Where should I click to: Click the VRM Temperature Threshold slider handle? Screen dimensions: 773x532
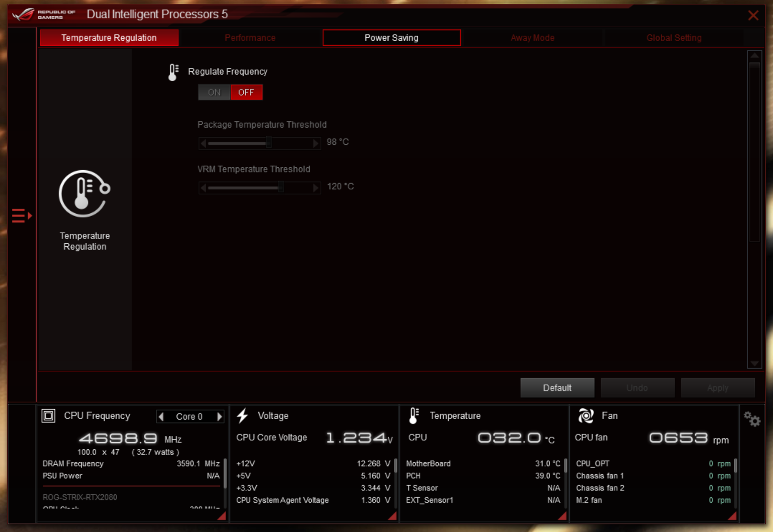[x=281, y=187]
